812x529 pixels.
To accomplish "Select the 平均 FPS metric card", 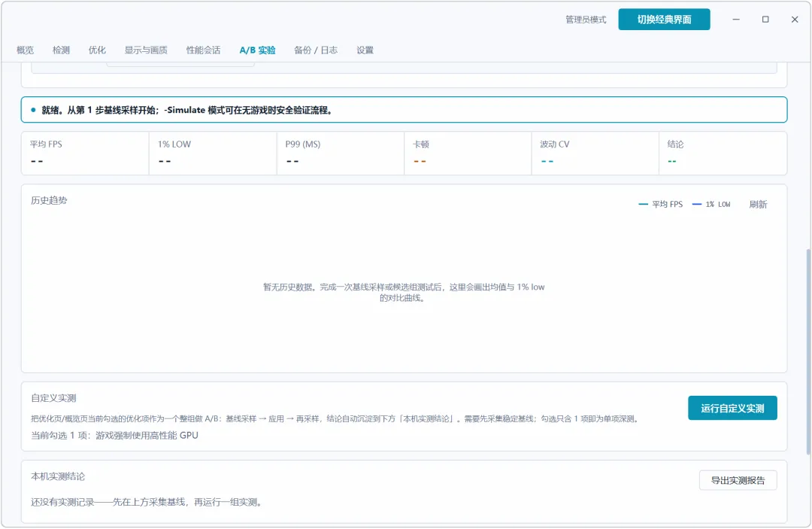I will click(x=86, y=154).
